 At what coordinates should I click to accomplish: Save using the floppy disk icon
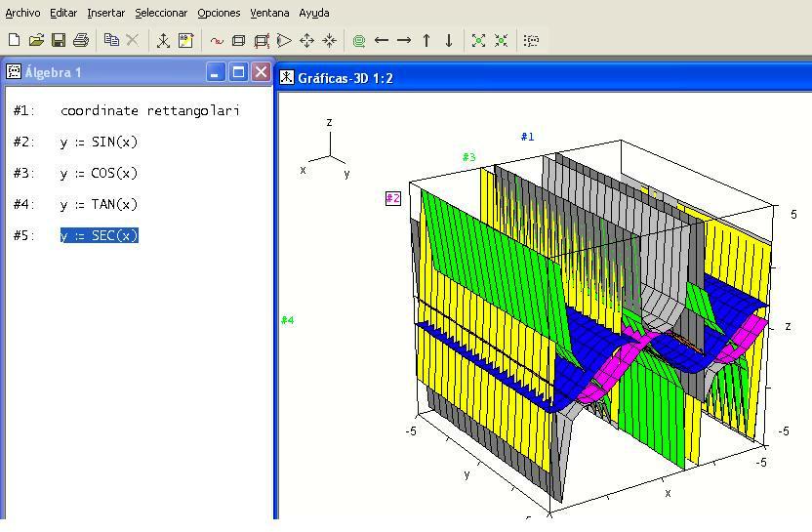point(59,40)
